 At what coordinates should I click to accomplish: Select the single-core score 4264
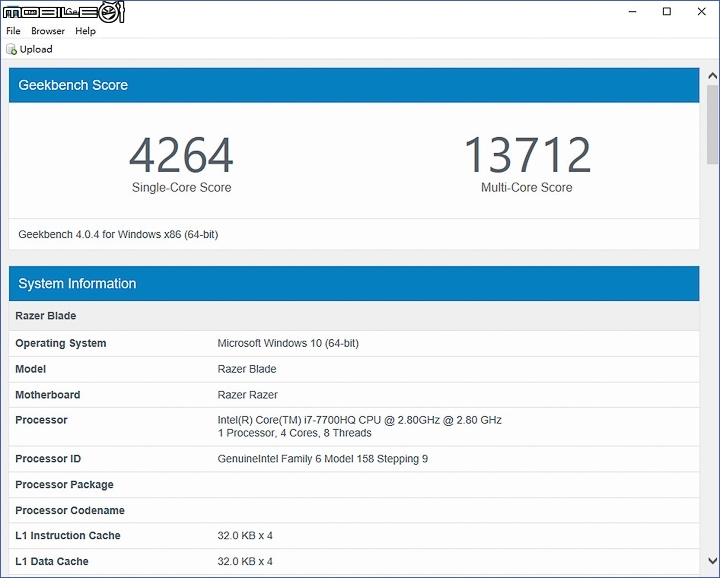pyautogui.click(x=181, y=155)
